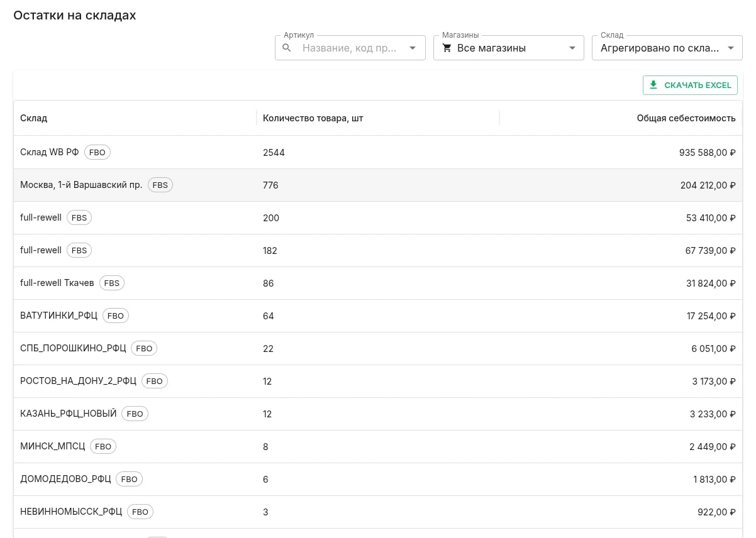Click the search magnifier icon in Артикул field

(x=287, y=48)
